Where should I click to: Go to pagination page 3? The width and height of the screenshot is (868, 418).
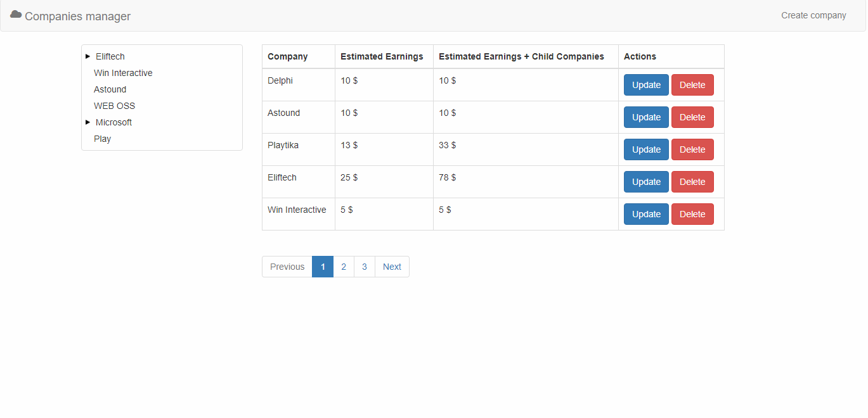365,267
